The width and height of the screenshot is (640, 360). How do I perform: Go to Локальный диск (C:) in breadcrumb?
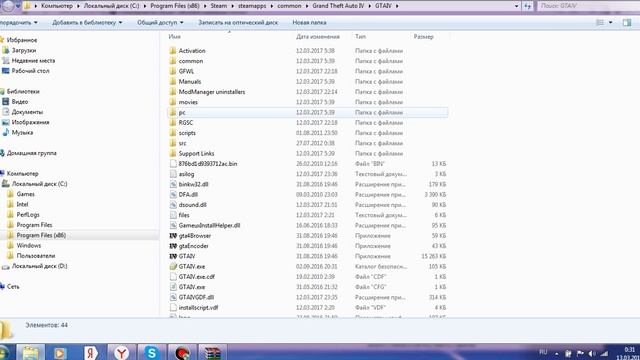coord(111,6)
